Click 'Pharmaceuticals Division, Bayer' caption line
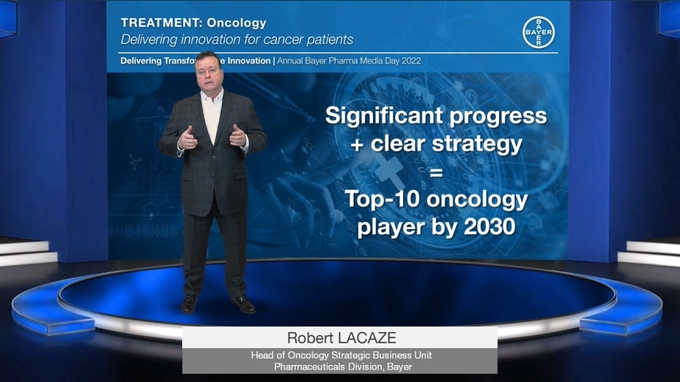 [x=343, y=367]
